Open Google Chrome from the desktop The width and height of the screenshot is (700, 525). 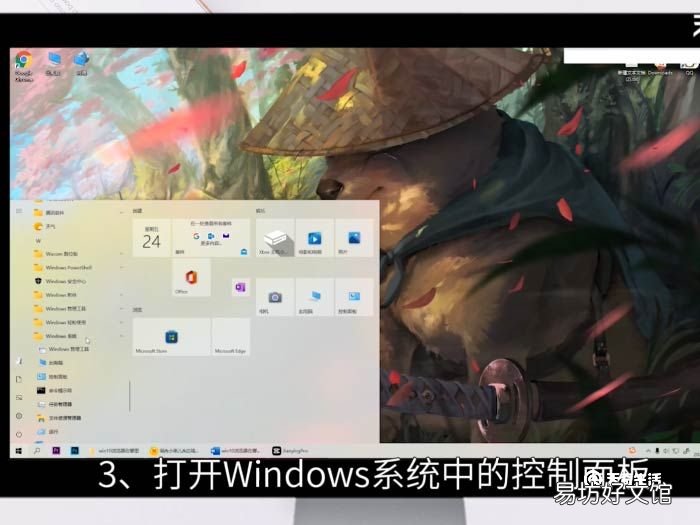[x=24, y=66]
